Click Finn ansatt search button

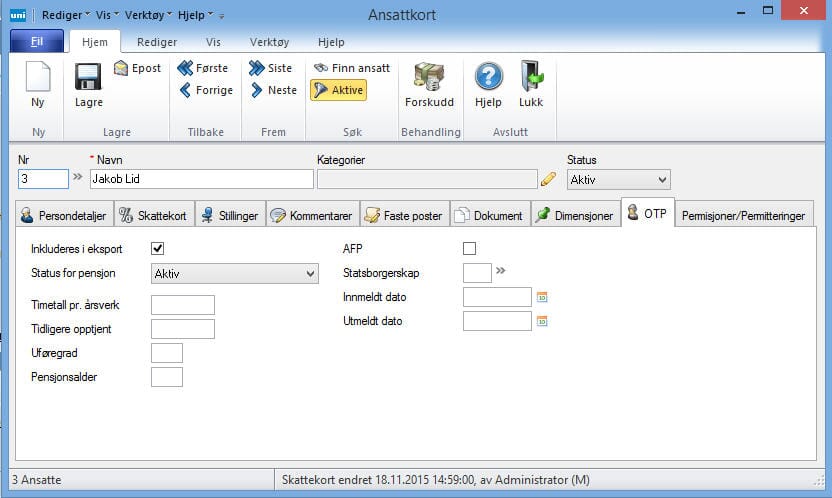point(351,68)
